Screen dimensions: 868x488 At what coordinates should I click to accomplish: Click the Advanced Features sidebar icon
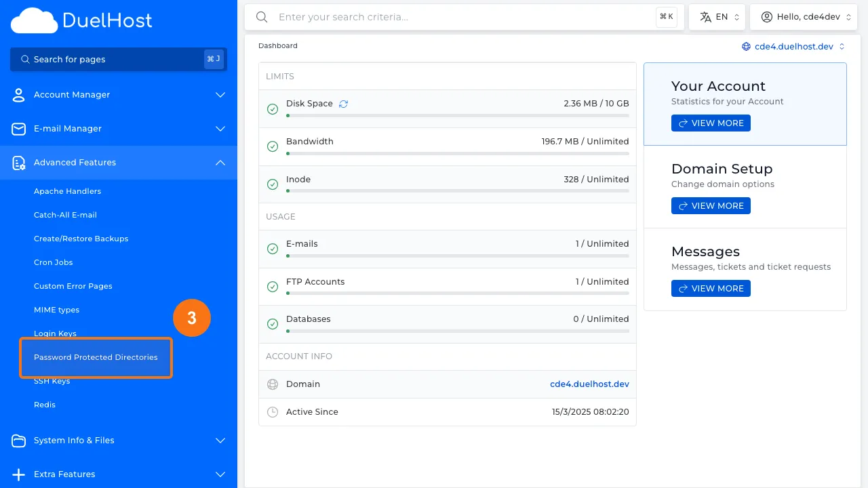tap(19, 163)
